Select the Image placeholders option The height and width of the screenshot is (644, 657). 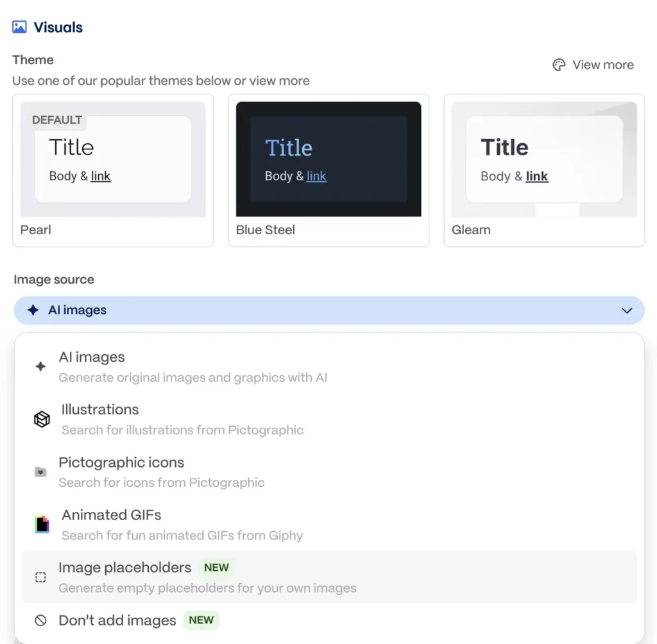(329, 577)
